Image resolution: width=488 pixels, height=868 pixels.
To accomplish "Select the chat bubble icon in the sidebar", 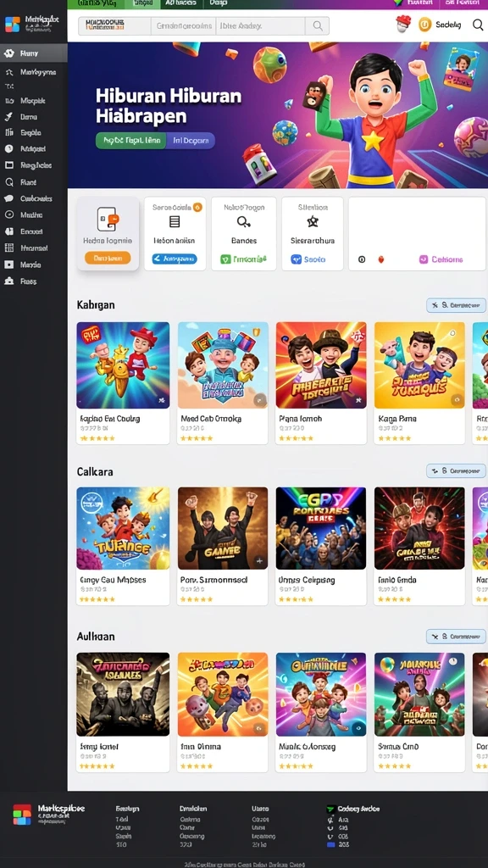I will coord(8,198).
